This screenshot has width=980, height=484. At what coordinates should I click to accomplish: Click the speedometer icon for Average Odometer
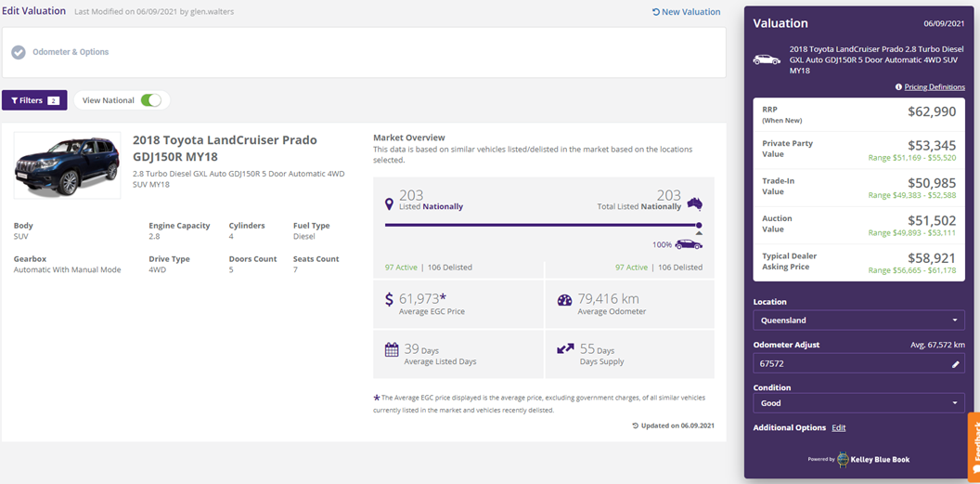pos(564,300)
